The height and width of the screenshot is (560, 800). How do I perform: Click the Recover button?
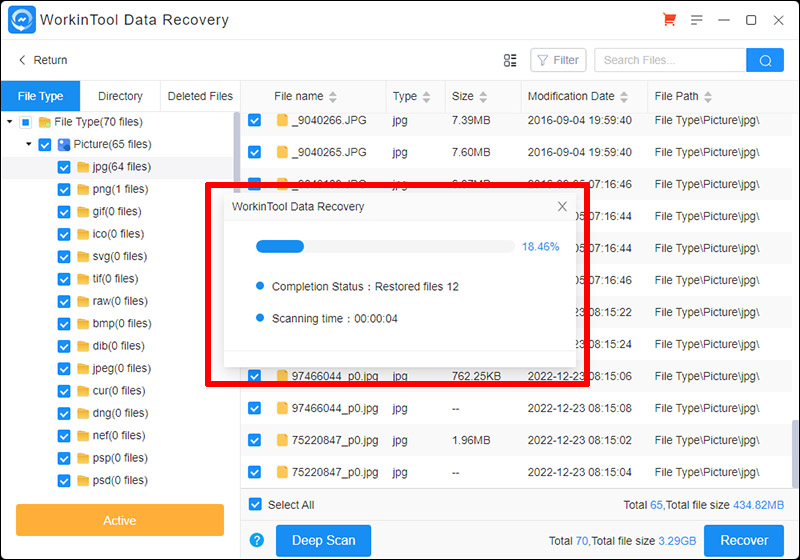(x=744, y=540)
